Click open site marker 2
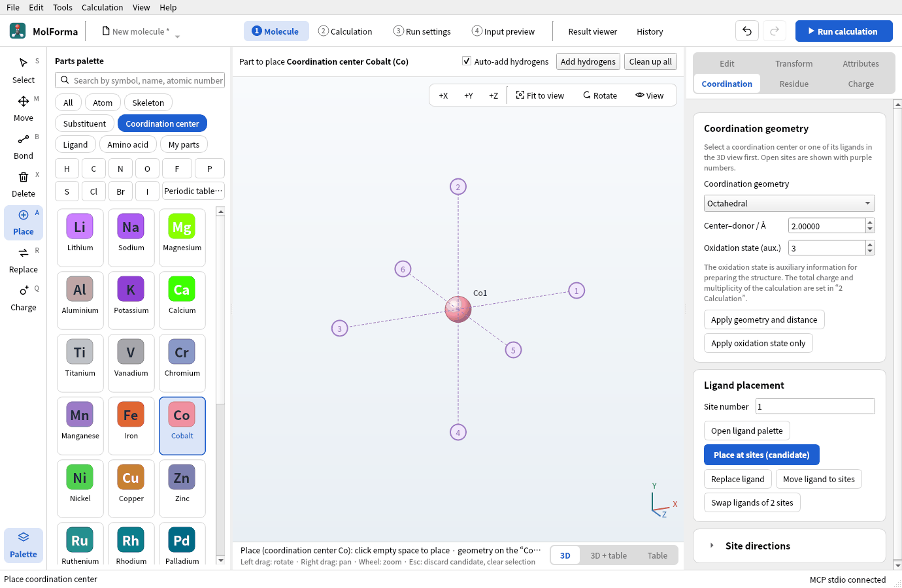This screenshot has height=588, width=902. (458, 187)
